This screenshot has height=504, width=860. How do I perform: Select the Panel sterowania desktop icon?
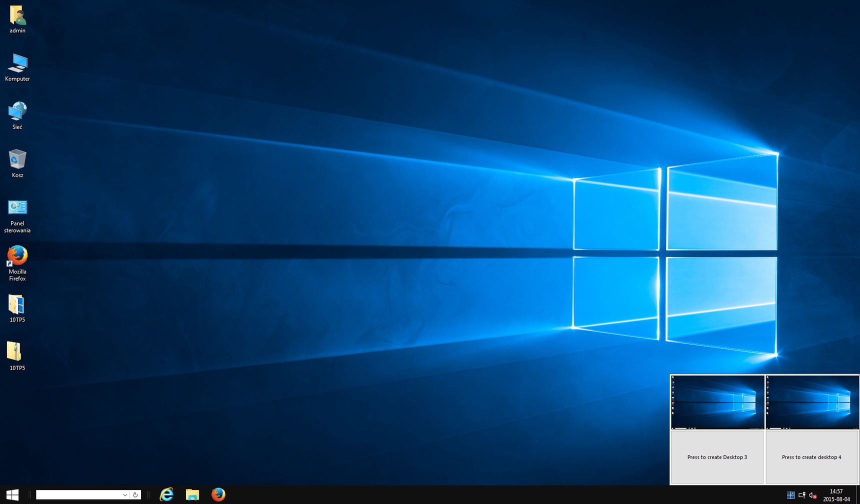coord(17,207)
